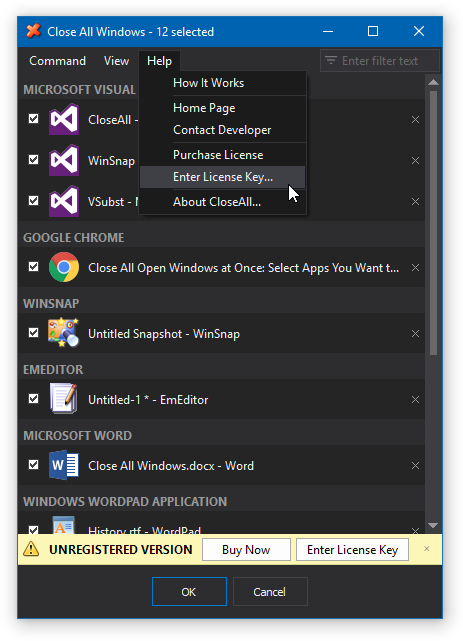Toggle the Close All Windows.docx checkbox

point(34,465)
